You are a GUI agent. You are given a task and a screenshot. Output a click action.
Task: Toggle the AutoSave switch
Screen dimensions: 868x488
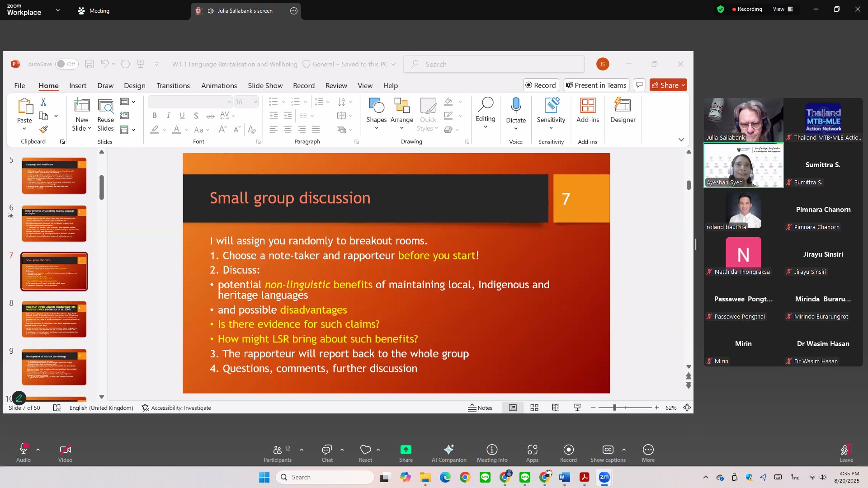pyautogui.click(x=66, y=64)
